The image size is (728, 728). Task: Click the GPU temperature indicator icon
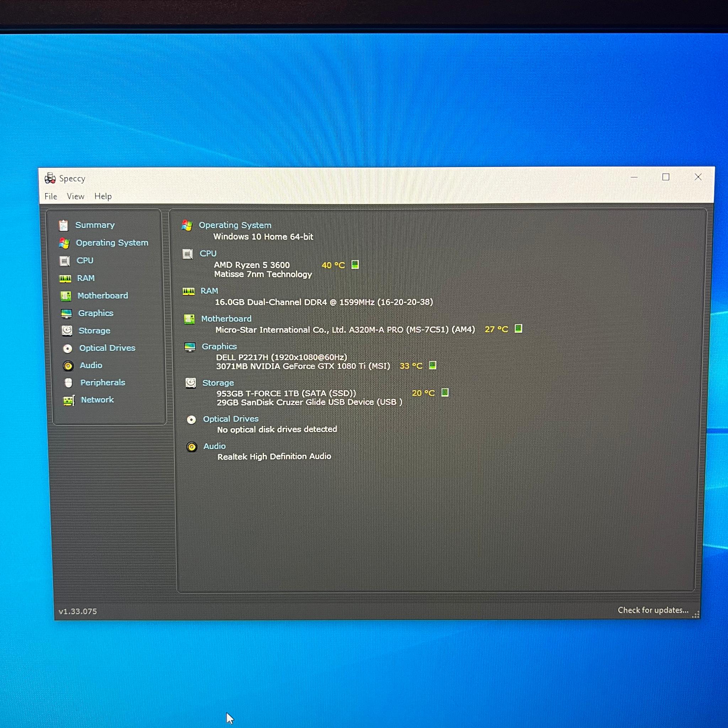point(433,365)
